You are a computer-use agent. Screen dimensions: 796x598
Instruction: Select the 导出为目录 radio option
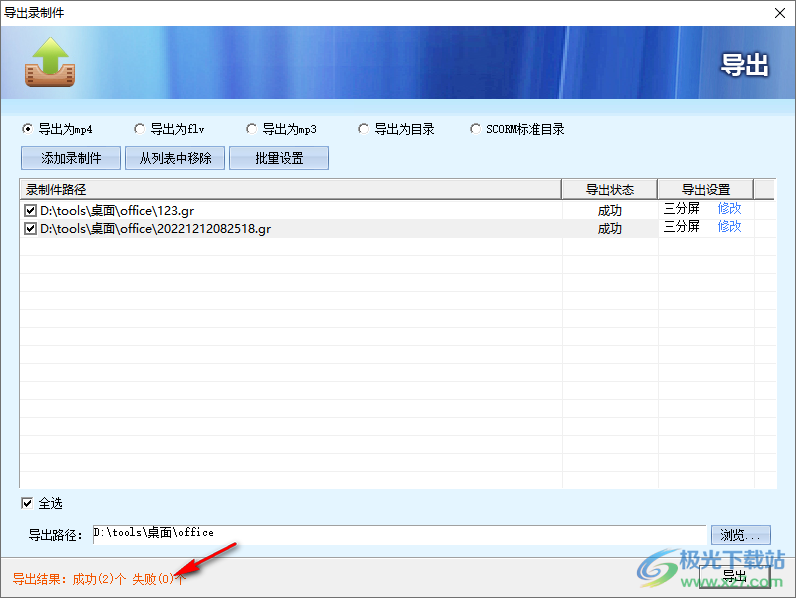tap(364, 129)
